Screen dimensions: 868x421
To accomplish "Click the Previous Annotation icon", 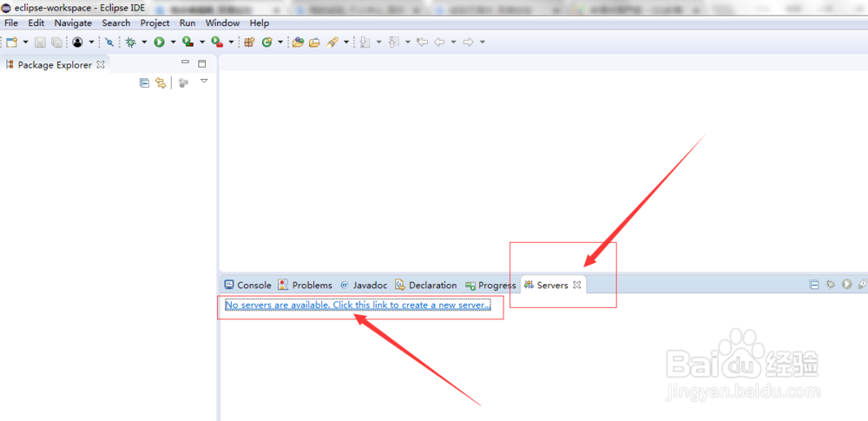I will tap(394, 42).
